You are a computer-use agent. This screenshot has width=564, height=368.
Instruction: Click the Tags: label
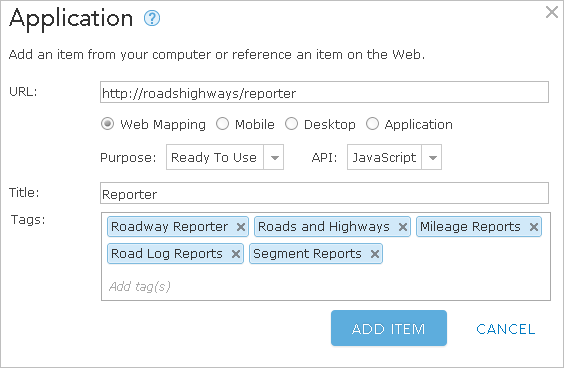point(28,219)
